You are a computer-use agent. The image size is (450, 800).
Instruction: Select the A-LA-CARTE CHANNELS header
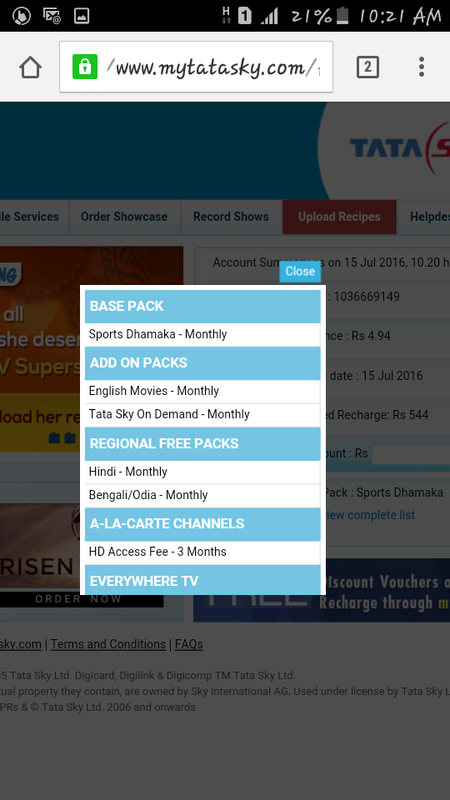pyautogui.click(x=203, y=524)
